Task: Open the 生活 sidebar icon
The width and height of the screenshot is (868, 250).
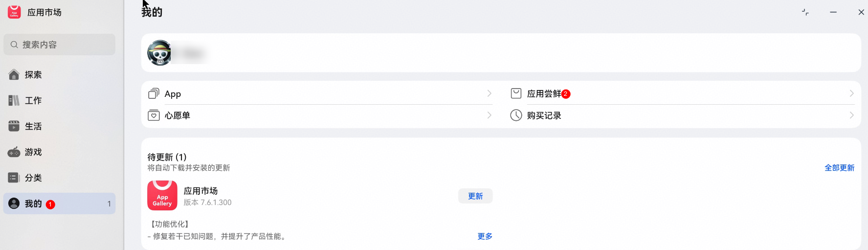Action: click(14, 126)
